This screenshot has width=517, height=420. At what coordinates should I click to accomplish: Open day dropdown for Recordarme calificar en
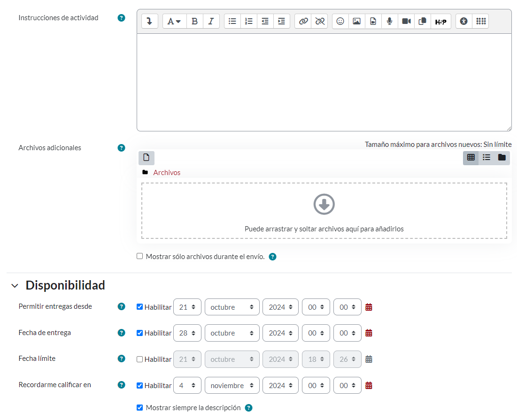coord(187,385)
